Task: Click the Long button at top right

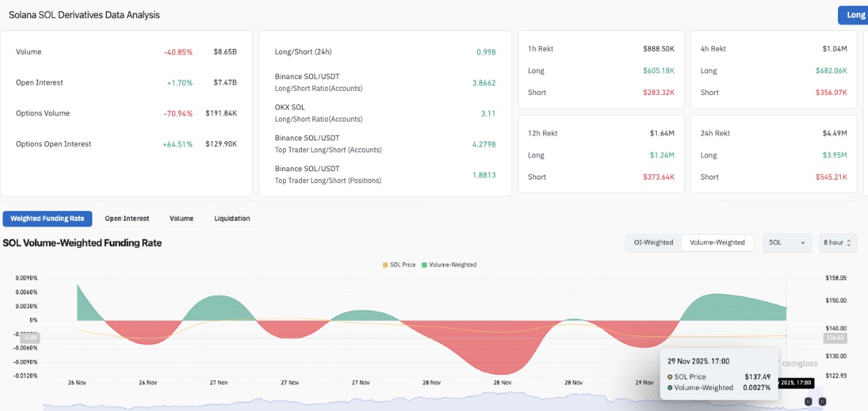Action: pos(854,15)
